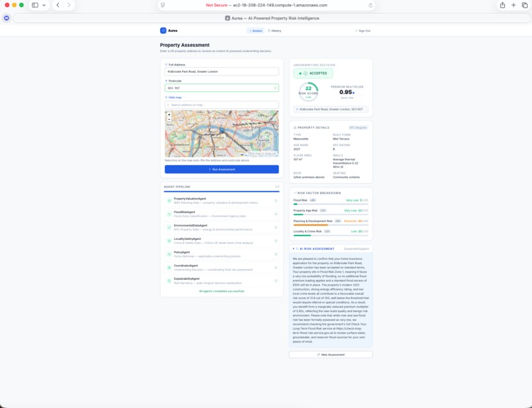Click the Safari Share icon
This screenshot has width=532, height=408.
[502, 5]
